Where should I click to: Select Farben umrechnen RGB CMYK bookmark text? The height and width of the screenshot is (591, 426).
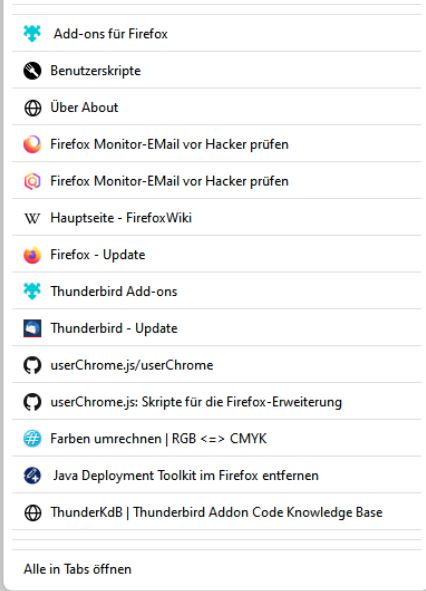click(158, 439)
